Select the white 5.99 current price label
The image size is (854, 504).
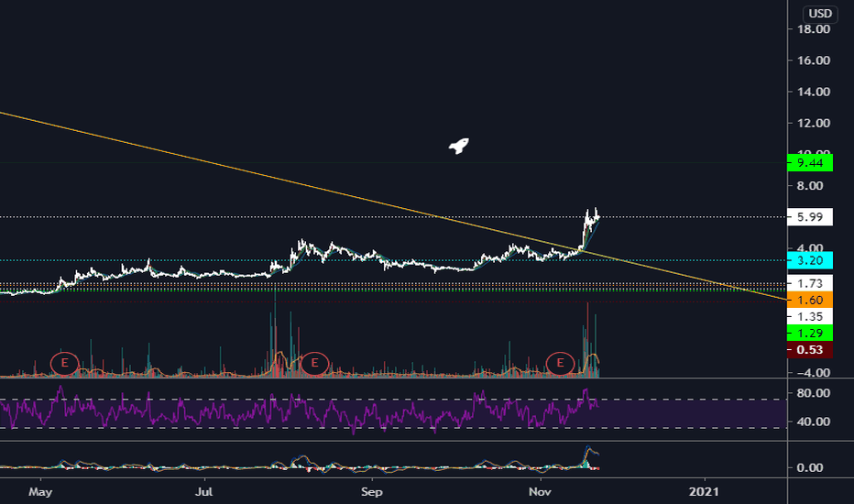(x=810, y=217)
